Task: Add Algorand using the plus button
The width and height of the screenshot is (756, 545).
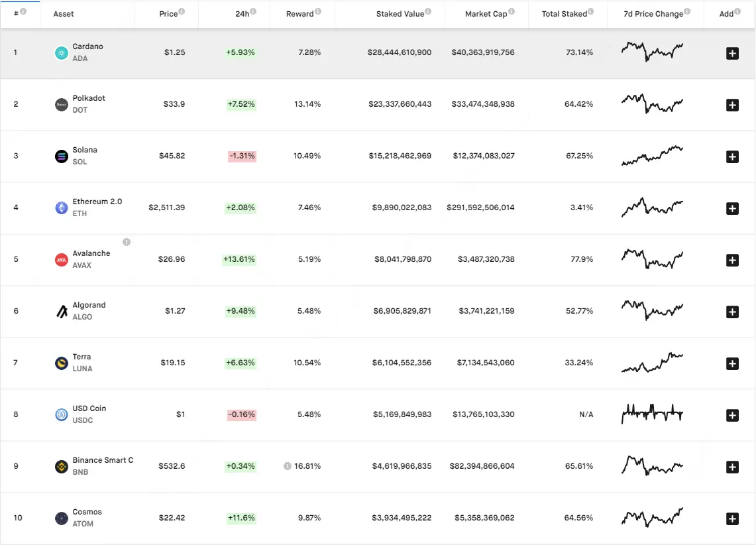Action: (732, 312)
